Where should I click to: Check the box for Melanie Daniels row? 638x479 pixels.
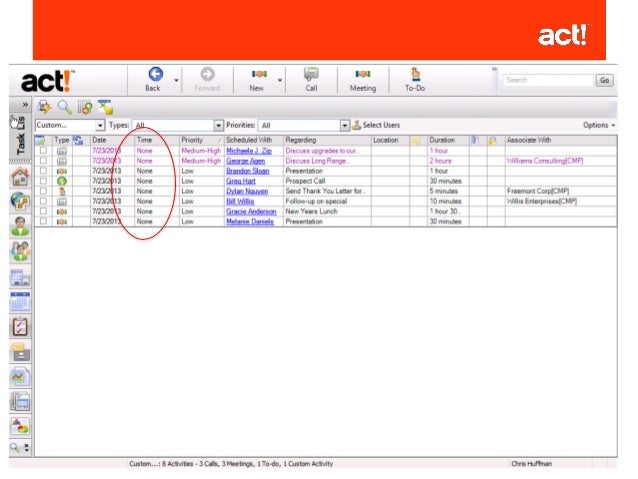click(43, 221)
